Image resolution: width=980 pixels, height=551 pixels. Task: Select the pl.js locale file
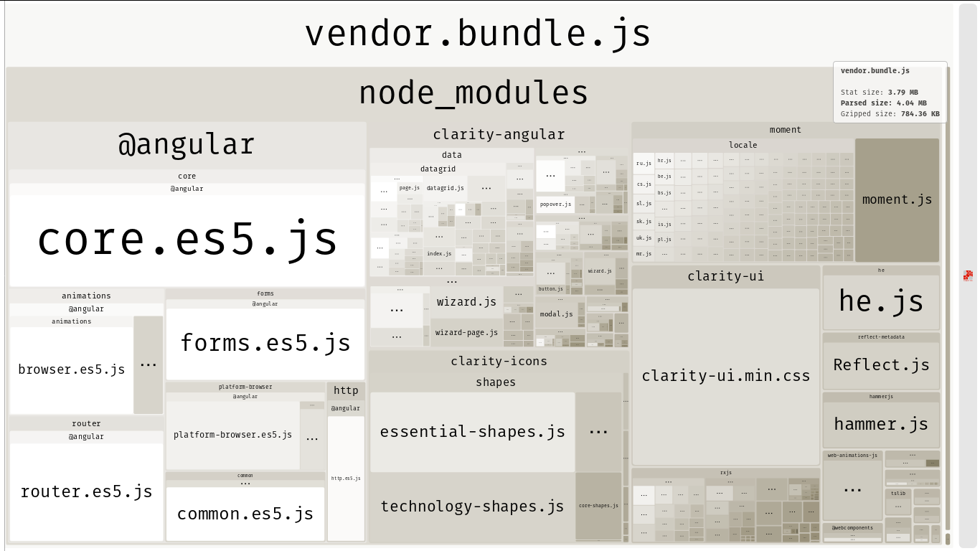point(664,240)
